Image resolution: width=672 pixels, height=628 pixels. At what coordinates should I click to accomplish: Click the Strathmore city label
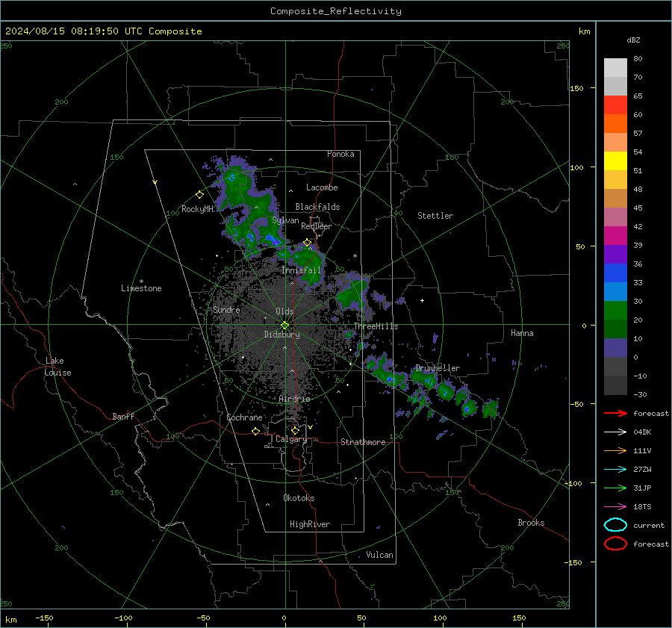click(363, 442)
